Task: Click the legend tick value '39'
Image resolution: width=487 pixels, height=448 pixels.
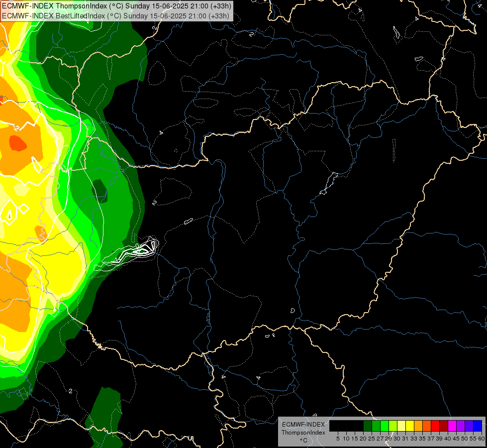Action: pyautogui.click(x=439, y=439)
